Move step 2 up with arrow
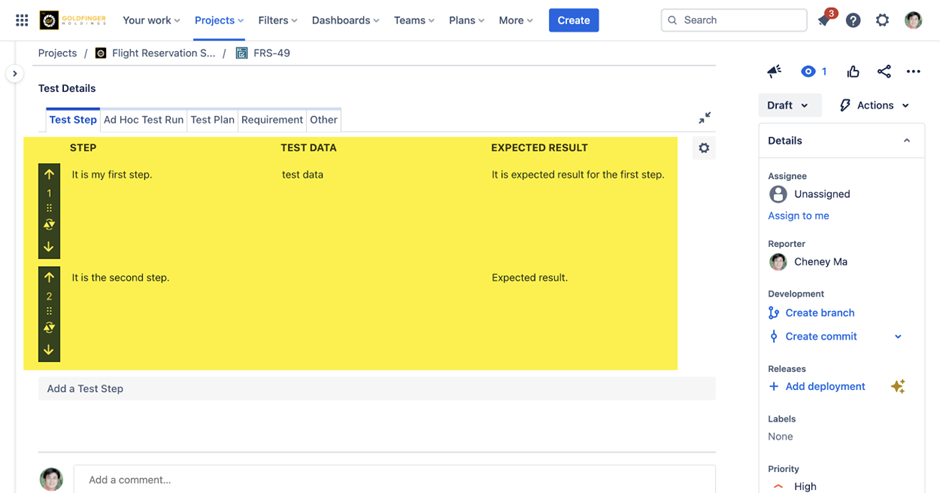The image size is (940, 493). point(49,277)
